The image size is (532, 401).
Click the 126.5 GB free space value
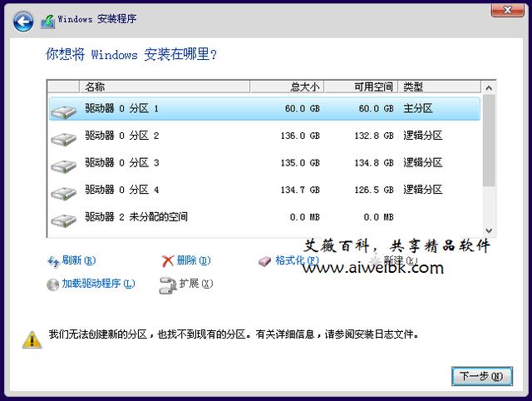click(x=374, y=190)
